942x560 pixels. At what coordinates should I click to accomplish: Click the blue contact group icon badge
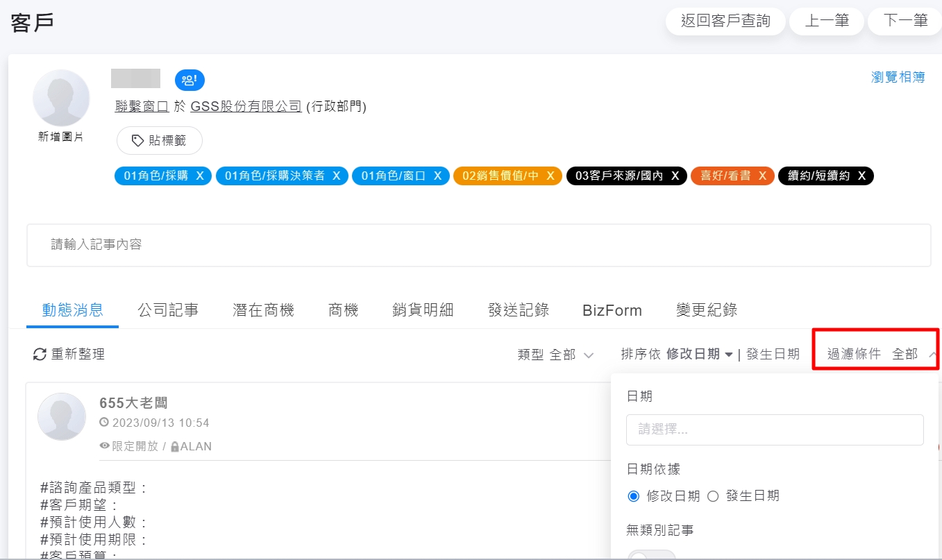pos(190,80)
